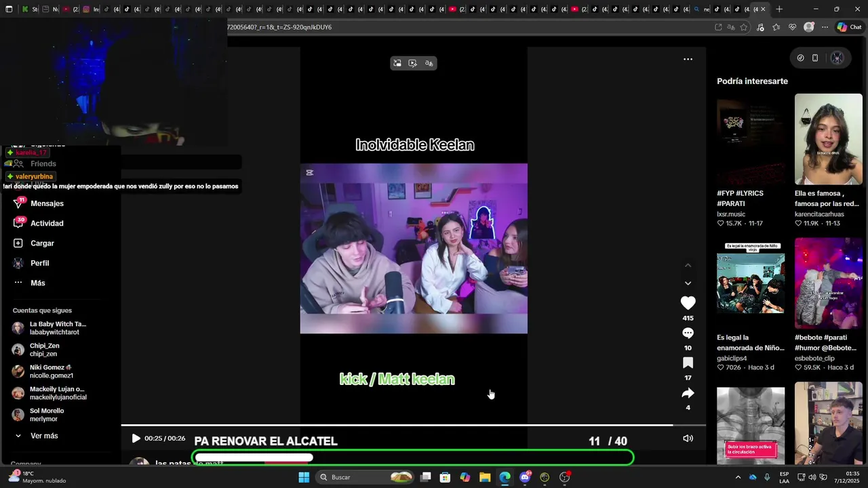868x488 pixels.
Task: Click the gabiclips4 username
Action: [x=732, y=359]
